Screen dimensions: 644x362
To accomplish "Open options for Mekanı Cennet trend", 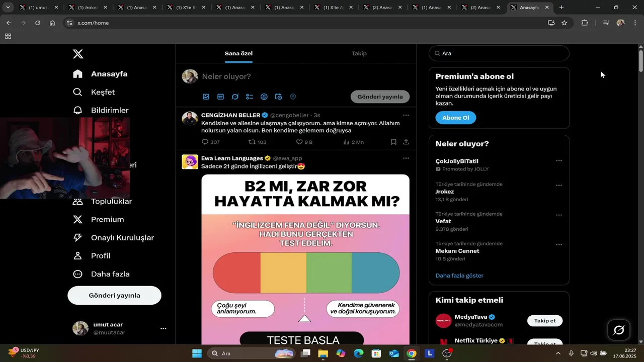I will (558, 245).
